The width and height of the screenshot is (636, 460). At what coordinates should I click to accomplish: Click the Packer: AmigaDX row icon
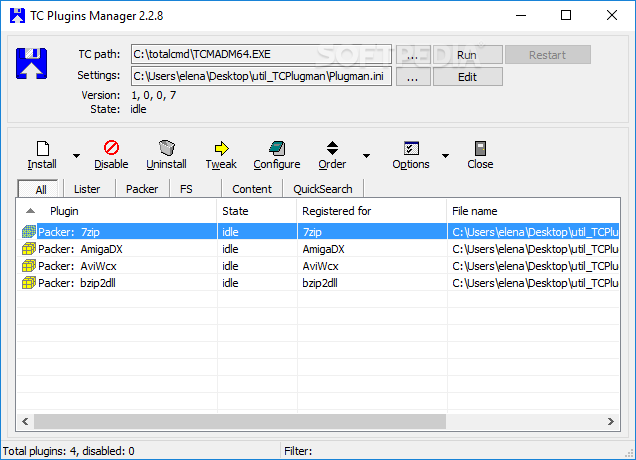pyautogui.click(x=28, y=249)
